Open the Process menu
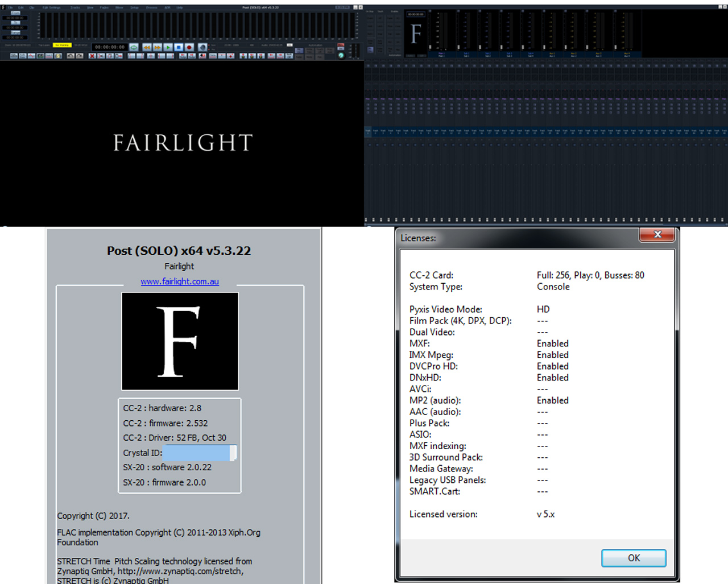Image resolution: width=728 pixels, height=584 pixels. tap(151, 7)
